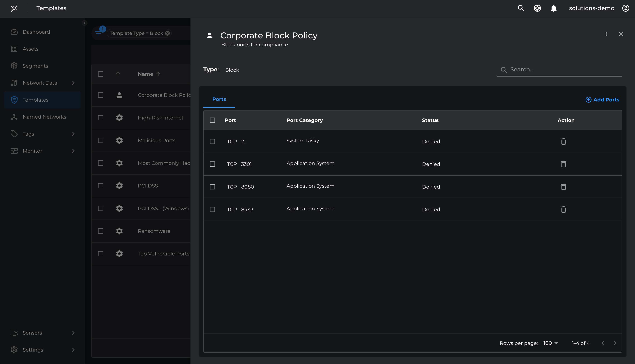Open the notifications bell
This screenshot has width=635, height=364.
tap(553, 8)
